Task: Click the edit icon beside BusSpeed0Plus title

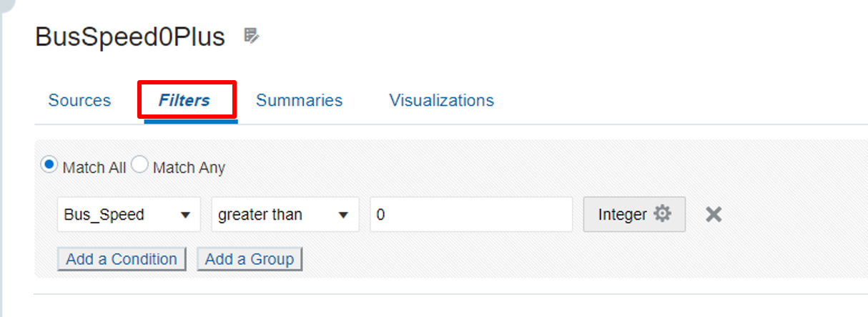Action: (x=250, y=35)
